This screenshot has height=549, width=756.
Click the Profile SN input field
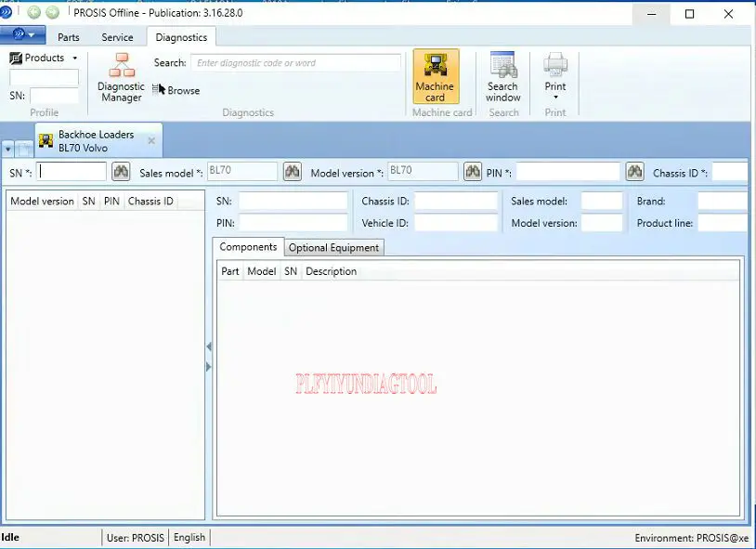coord(54,96)
